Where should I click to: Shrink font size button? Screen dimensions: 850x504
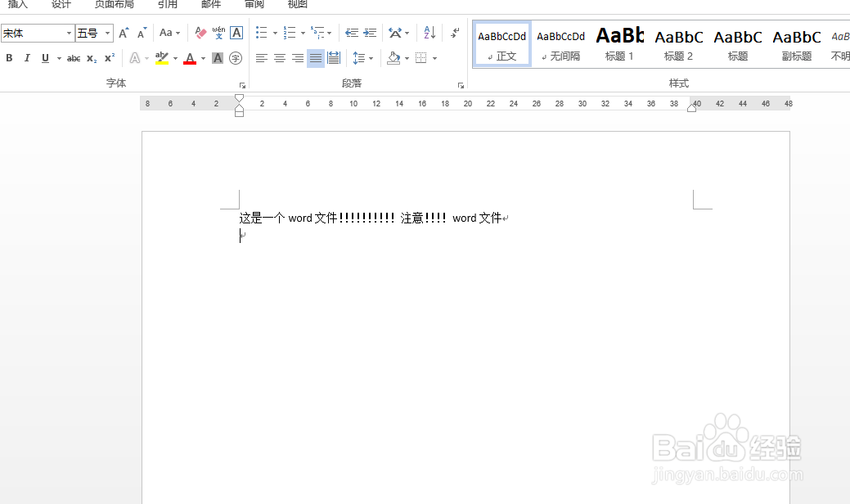142,33
